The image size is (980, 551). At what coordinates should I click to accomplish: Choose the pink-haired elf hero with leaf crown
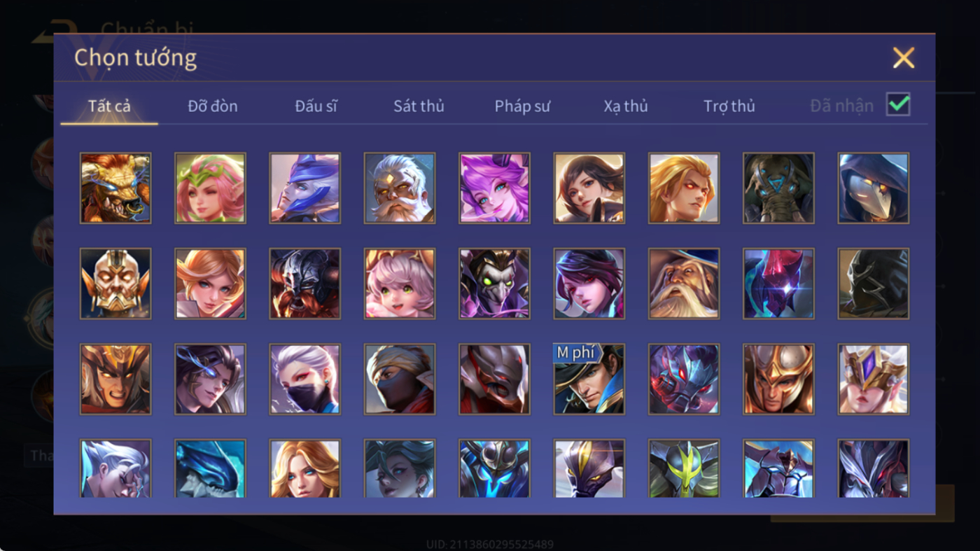(x=210, y=188)
